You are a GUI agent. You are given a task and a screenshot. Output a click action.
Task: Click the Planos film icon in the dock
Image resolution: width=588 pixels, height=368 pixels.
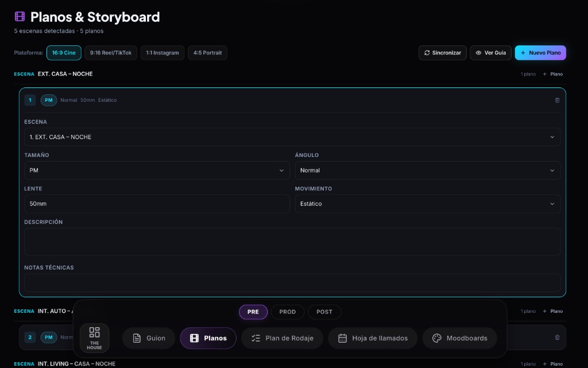tap(194, 338)
